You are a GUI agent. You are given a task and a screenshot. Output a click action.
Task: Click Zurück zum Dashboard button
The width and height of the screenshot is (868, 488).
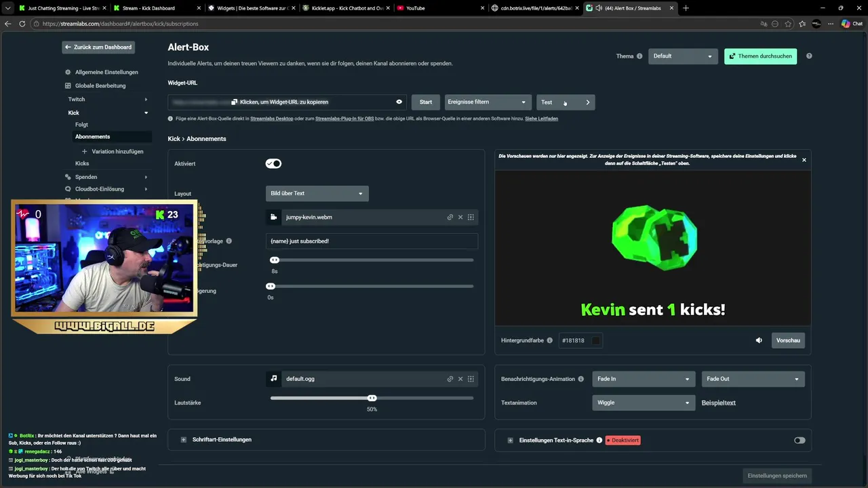point(98,47)
